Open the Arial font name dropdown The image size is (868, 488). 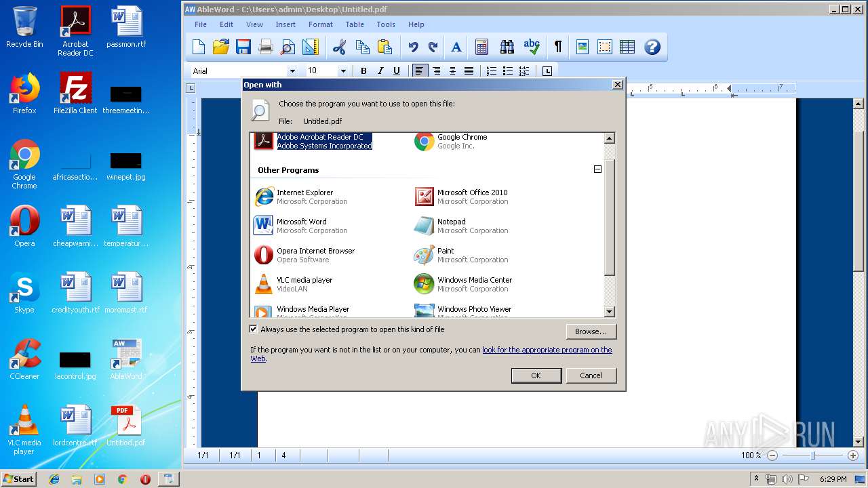coord(292,71)
